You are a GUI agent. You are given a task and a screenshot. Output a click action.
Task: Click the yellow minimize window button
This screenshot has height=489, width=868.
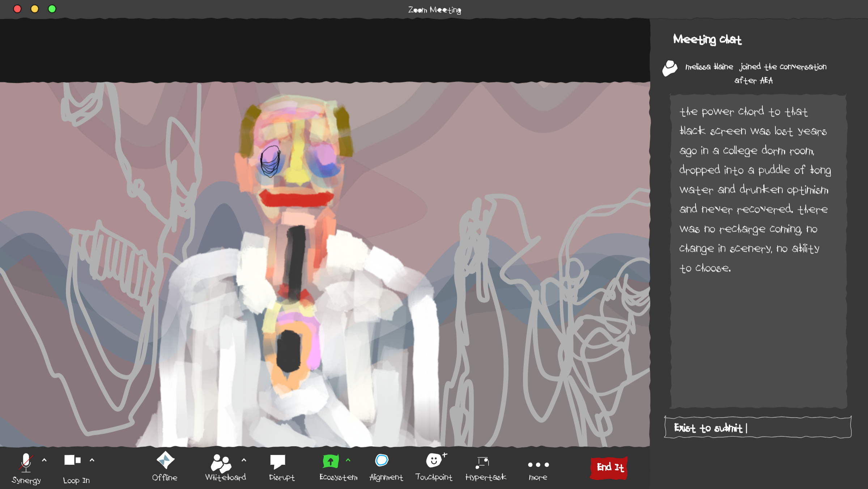click(34, 9)
